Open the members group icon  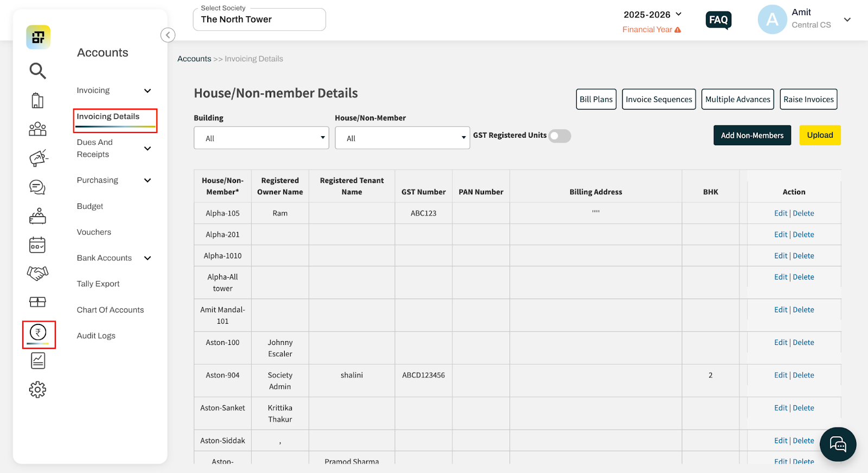click(x=37, y=129)
